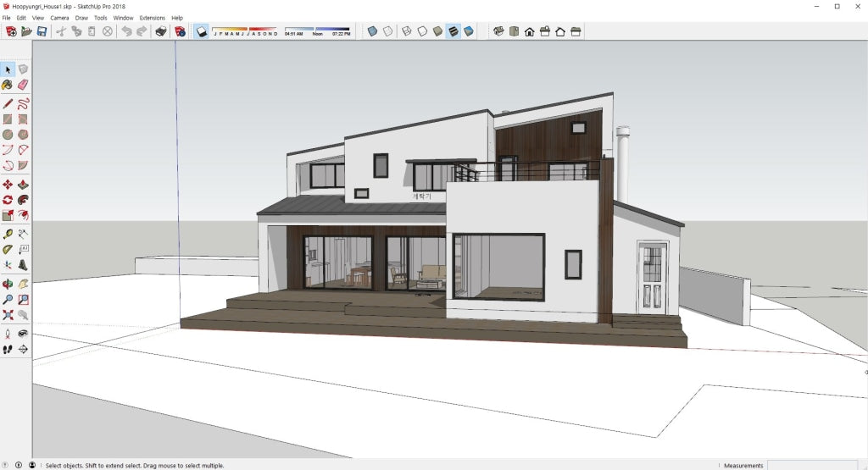Switch to Top standard view
868x470 pixels.
514,31
